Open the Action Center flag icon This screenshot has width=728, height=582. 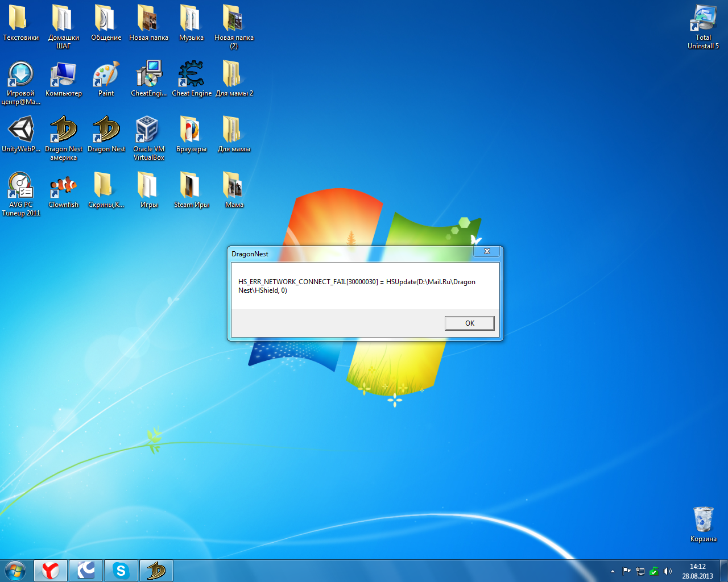pos(626,571)
